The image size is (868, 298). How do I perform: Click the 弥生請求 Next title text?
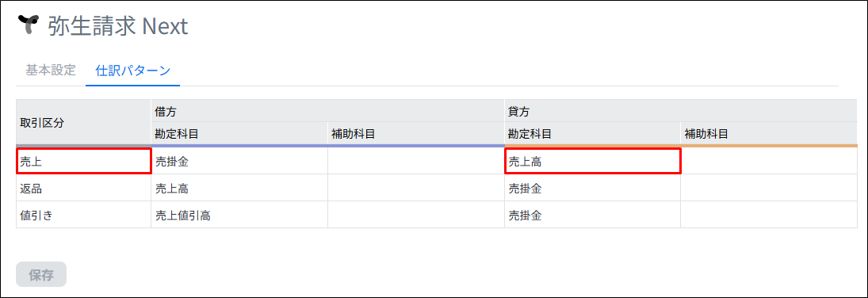pos(118,26)
